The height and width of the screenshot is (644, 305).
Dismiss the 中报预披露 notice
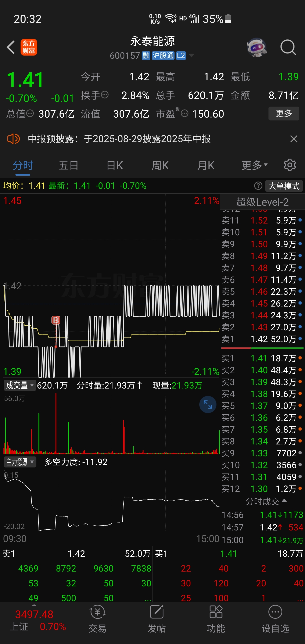[x=294, y=139]
